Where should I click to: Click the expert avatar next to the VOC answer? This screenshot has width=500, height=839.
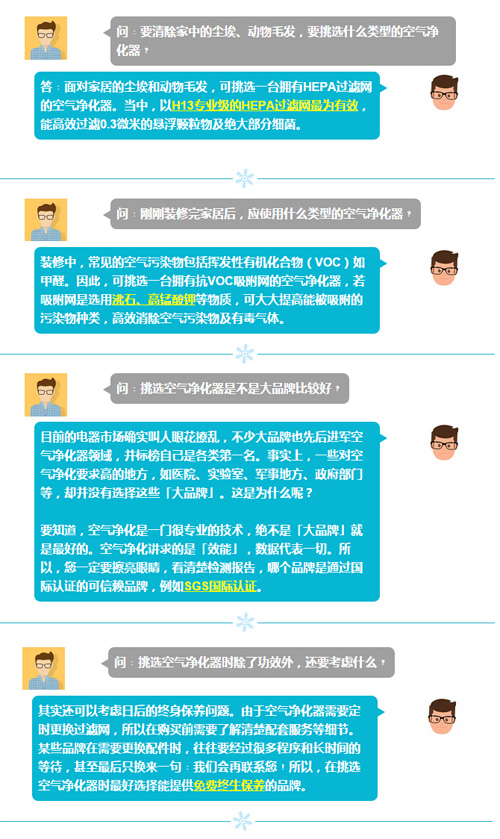(x=444, y=268)
